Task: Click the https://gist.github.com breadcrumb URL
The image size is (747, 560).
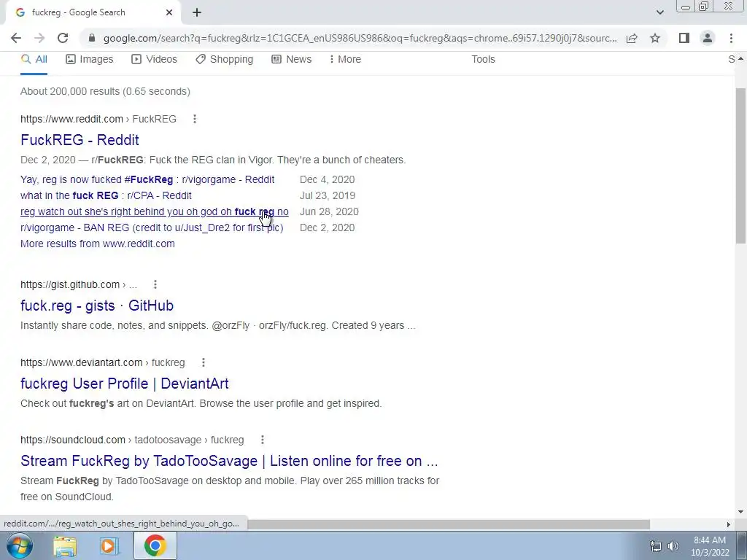Action: (x=70, y=285)
